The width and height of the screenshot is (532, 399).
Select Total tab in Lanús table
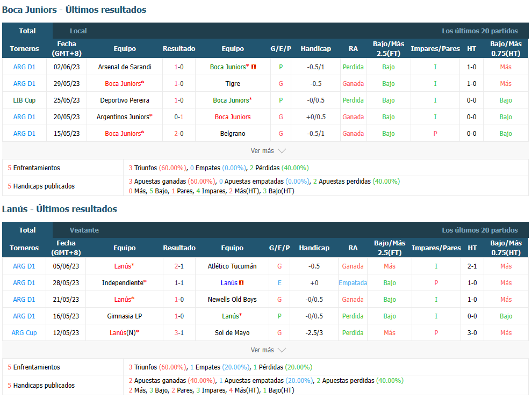coord(27,230)
